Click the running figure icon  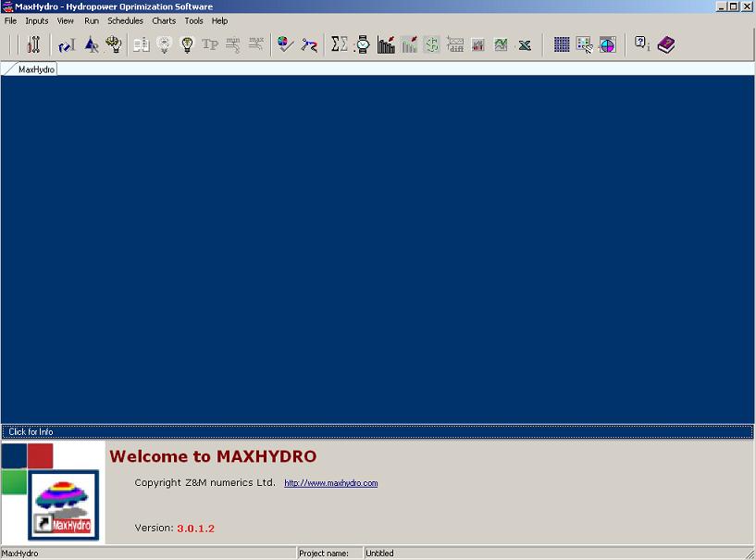click(309, 45)
